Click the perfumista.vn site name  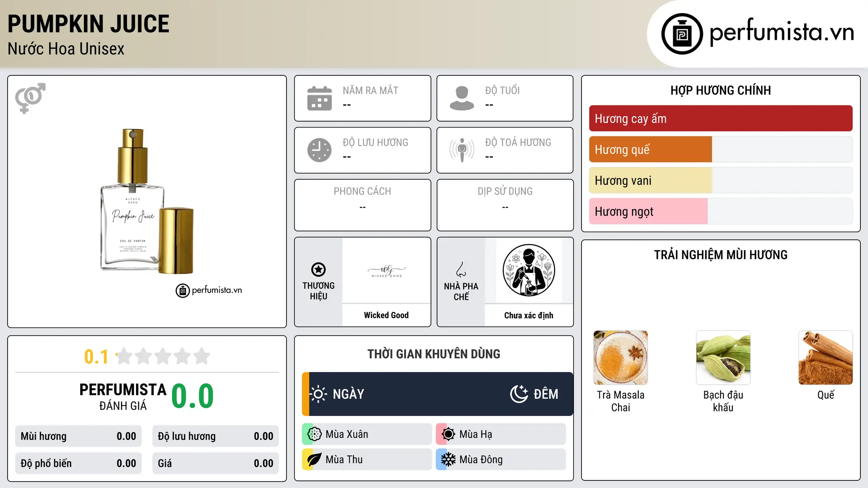(782, 32)
